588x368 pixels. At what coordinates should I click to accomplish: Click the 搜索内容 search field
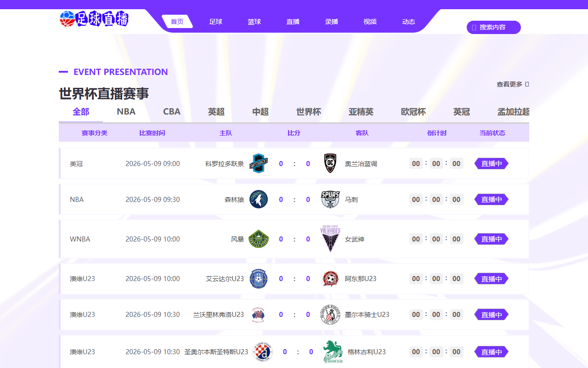click(494, 28)
